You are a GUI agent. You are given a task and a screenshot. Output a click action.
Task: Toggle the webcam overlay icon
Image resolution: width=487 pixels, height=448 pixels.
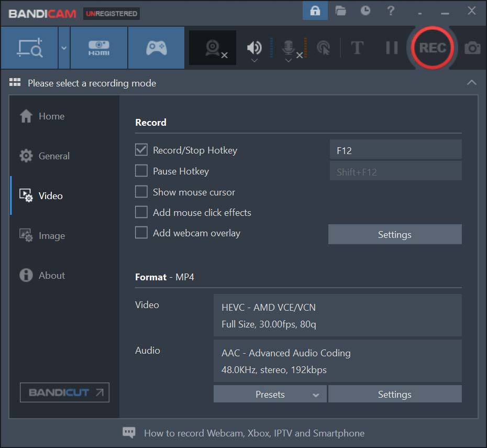(213, 48)
